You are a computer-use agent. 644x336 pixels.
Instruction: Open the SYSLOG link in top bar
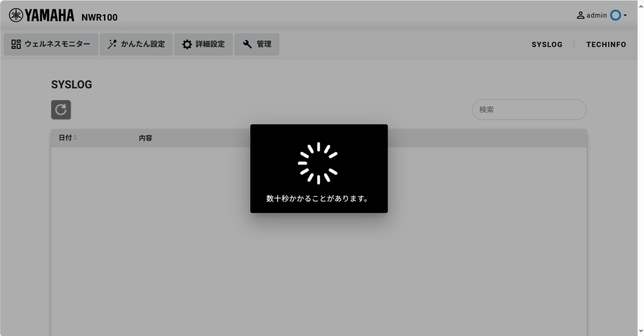[x=547, y=44]
